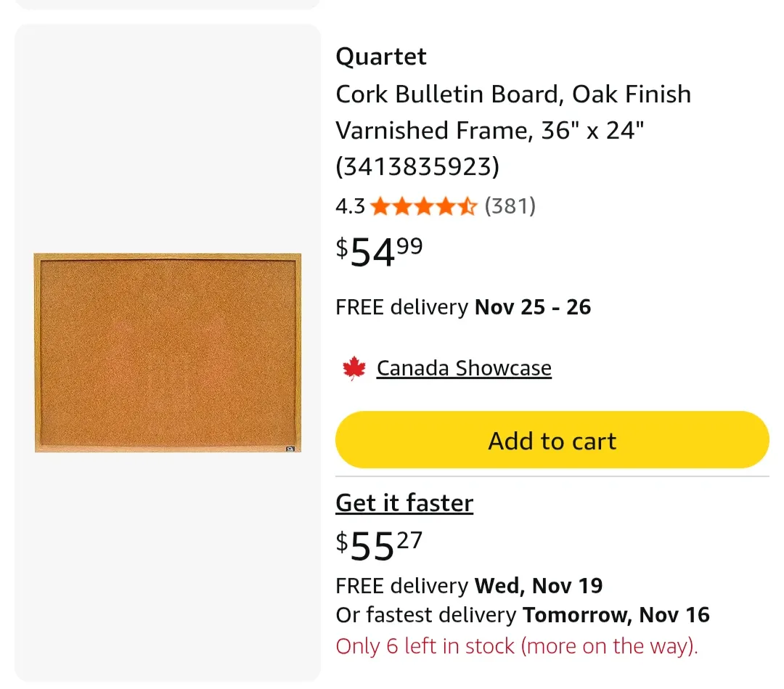The width and height of the screenshot is (784, 689).
Task: Click the first orange star in the rating
Action: 380,206
